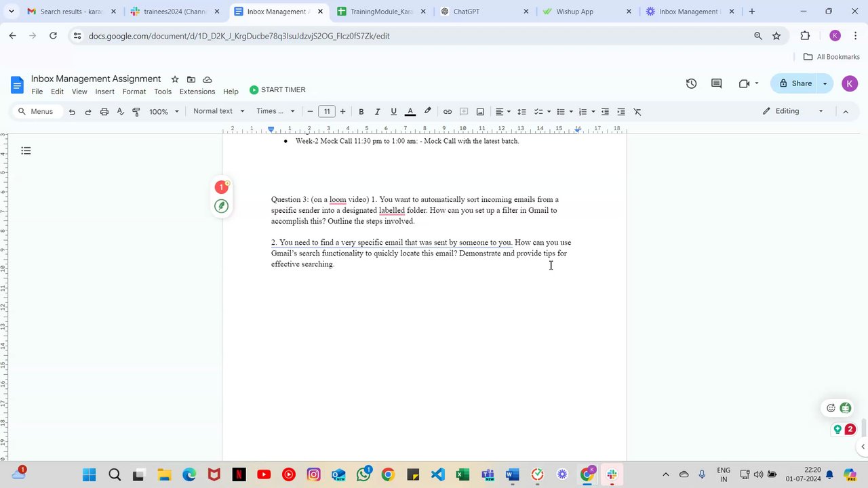Open WhatsApp from the taskbar

(363, 475)
